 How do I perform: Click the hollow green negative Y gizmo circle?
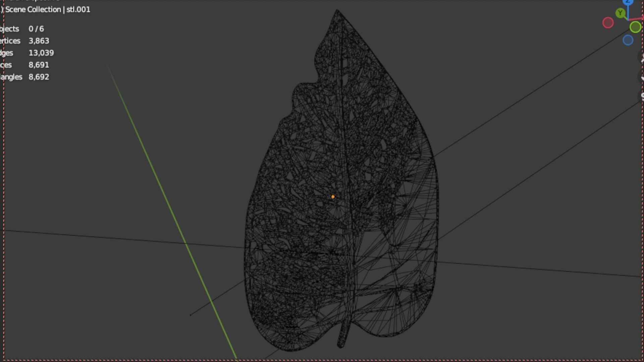pos(635,27)
